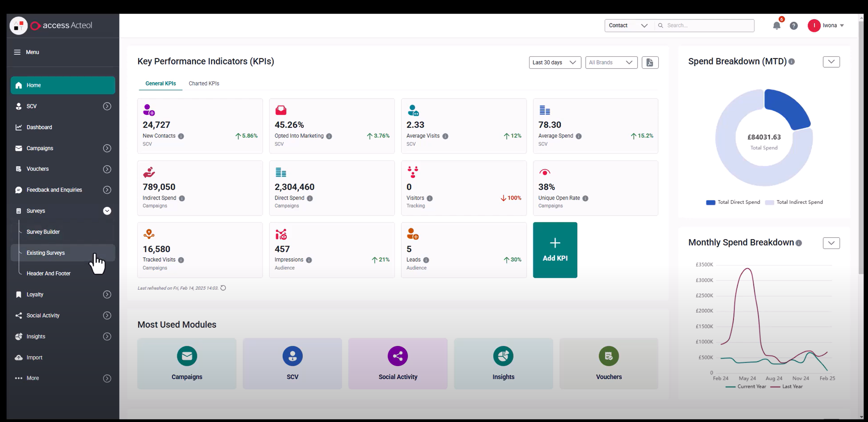Switch to the Charted KPIs tab
868x422 pixels.
click(204, 83)
